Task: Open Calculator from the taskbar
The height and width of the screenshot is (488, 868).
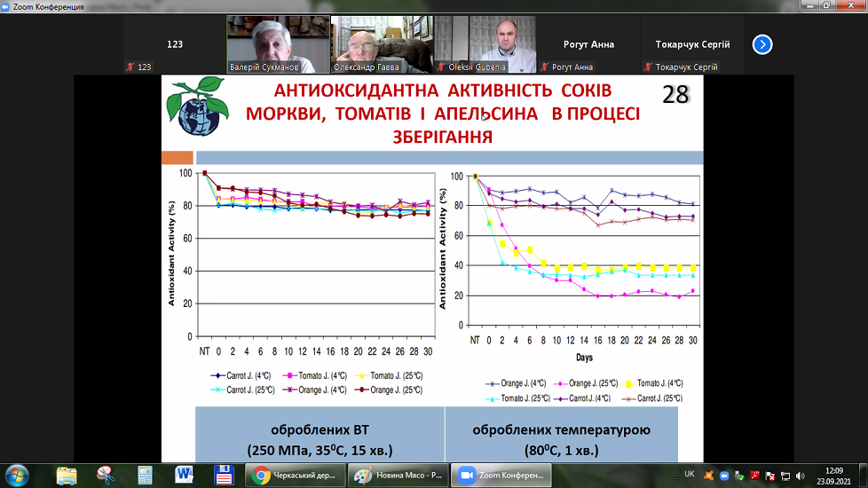Action: point(145,476)
